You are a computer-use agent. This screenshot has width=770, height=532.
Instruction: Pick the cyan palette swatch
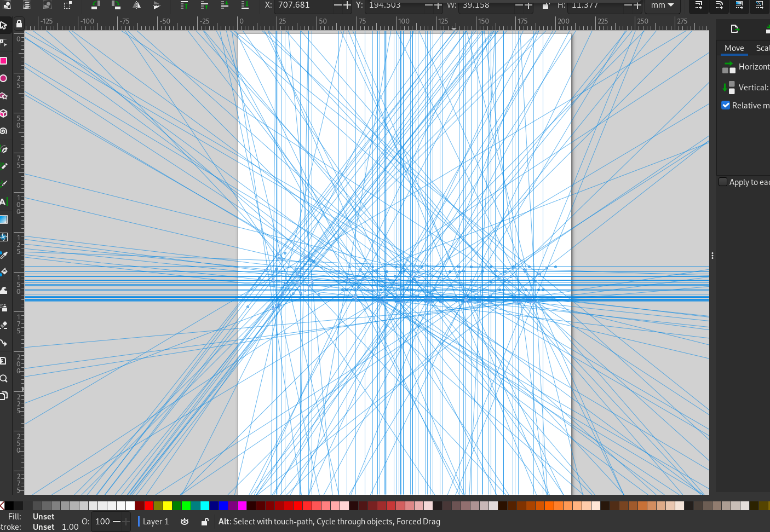coord(205,506)
